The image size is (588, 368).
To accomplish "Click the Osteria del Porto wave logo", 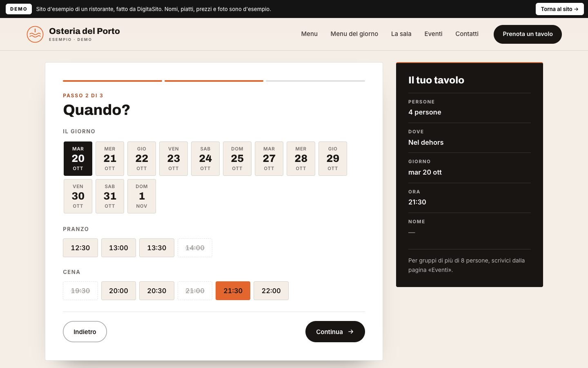I will (x=35, y=34).
